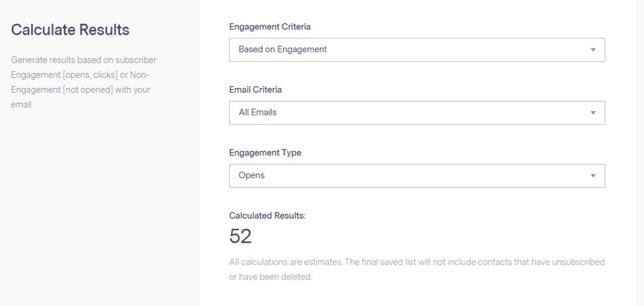Click 'Generate results based on subscriber' description line

point(84,60)
